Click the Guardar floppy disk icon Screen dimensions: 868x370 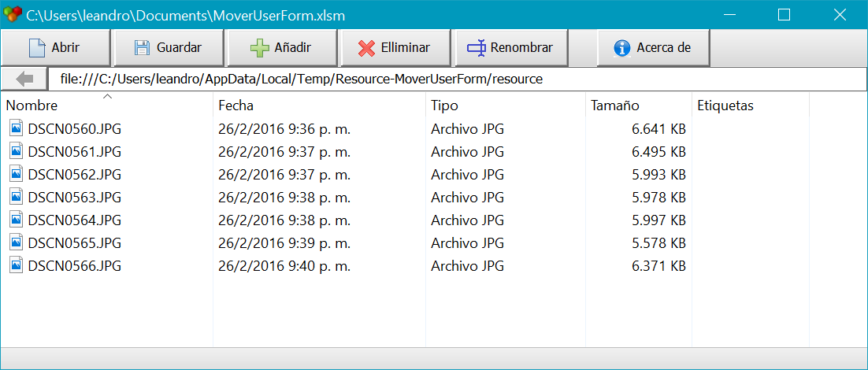pyautogui.click(x=142, y=47)
